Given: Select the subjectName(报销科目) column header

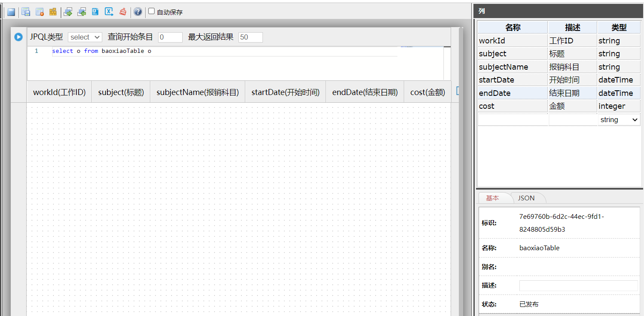Looking at the screenshot, I should [x=198, y=92].
